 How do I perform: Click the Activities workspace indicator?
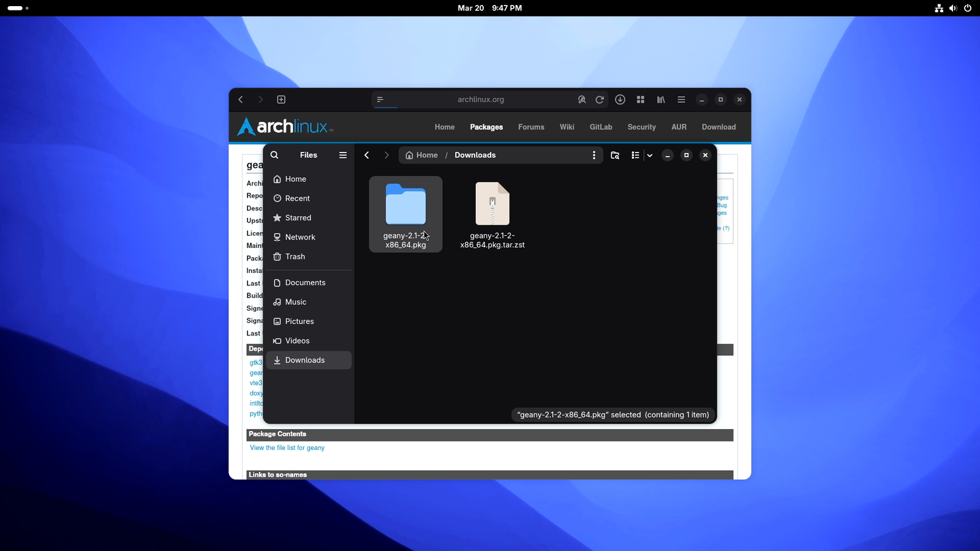coord(18,8)
